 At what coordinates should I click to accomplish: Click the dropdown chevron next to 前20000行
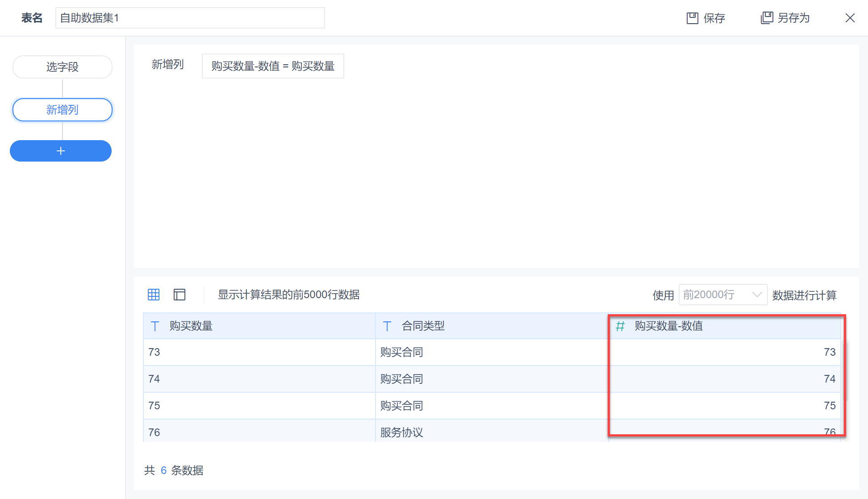757,295
